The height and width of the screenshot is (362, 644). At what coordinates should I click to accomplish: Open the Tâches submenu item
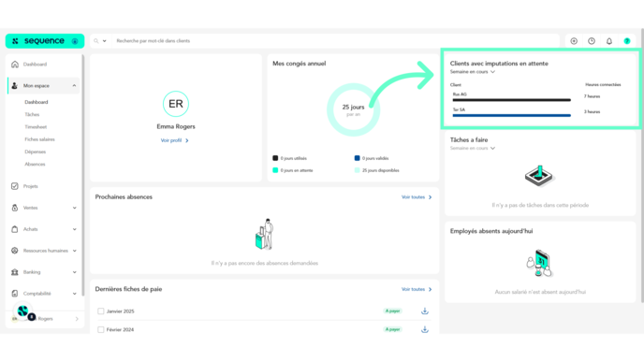(32, 114)
